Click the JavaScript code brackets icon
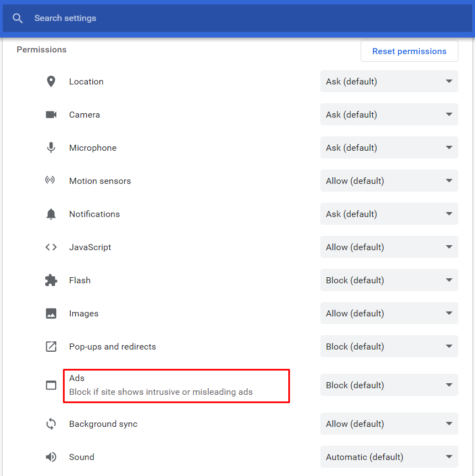 coord(51,247)
